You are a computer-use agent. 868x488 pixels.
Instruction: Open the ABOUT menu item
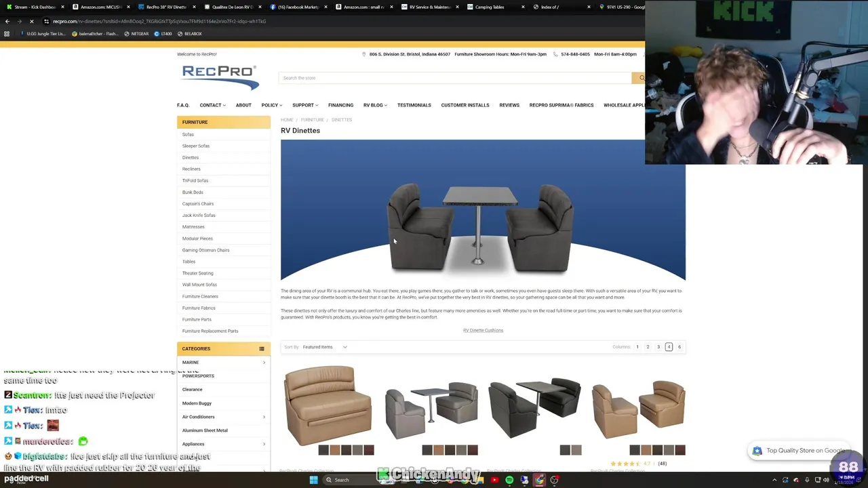(x=243, y=105)
